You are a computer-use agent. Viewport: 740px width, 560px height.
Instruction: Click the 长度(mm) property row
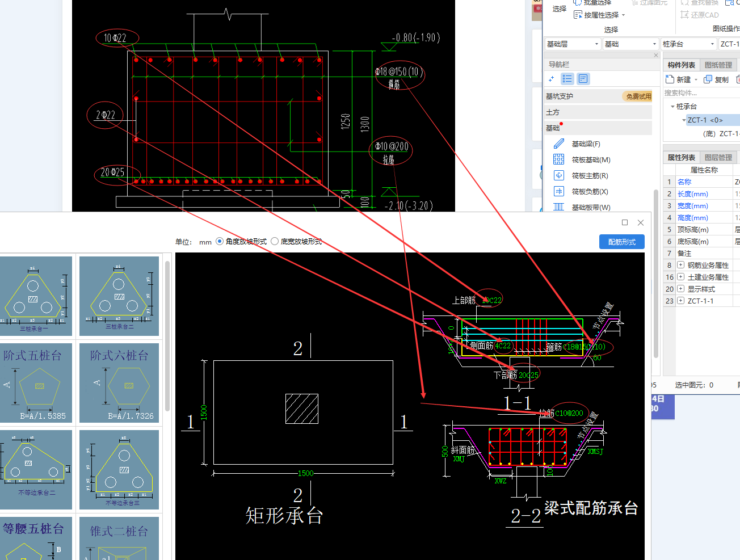tap(701, 193)
